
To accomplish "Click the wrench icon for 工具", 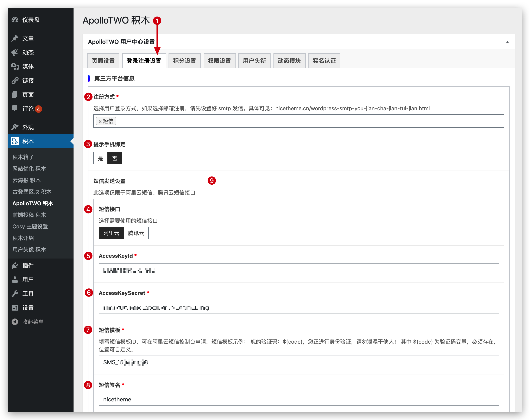I will (x=15, y=293).
